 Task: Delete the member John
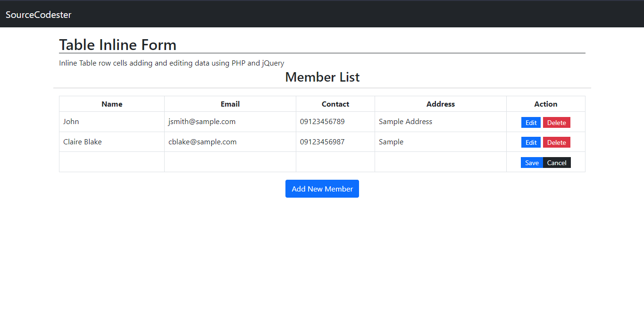click(x=556, y=122)
